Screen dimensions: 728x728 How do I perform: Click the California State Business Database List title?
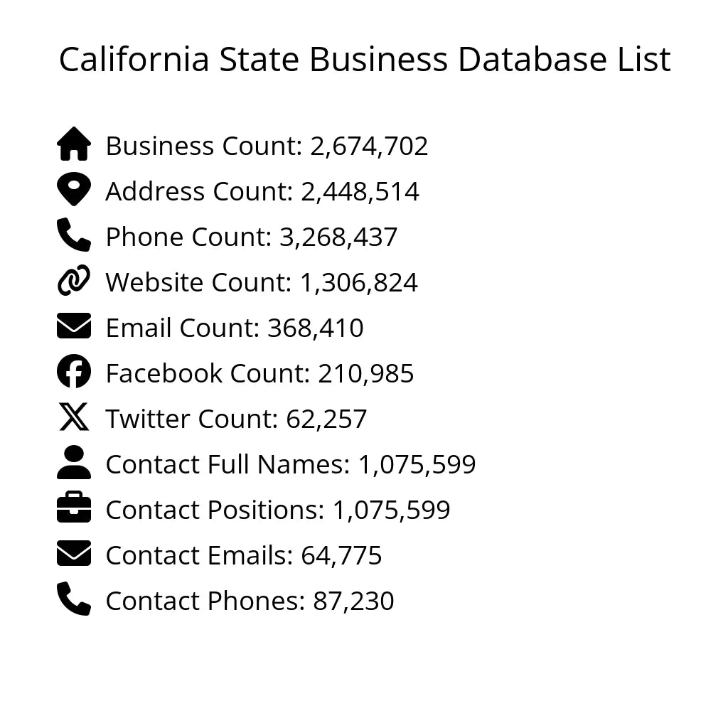[x=364, y=60]
